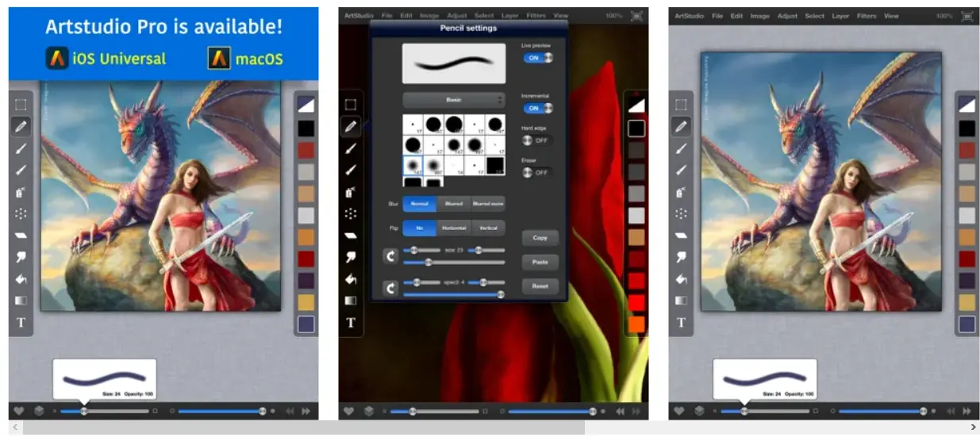Click the Reset button in Pencil settings
980x437 pixels.
pyautogui.click(x=540, y=286)
